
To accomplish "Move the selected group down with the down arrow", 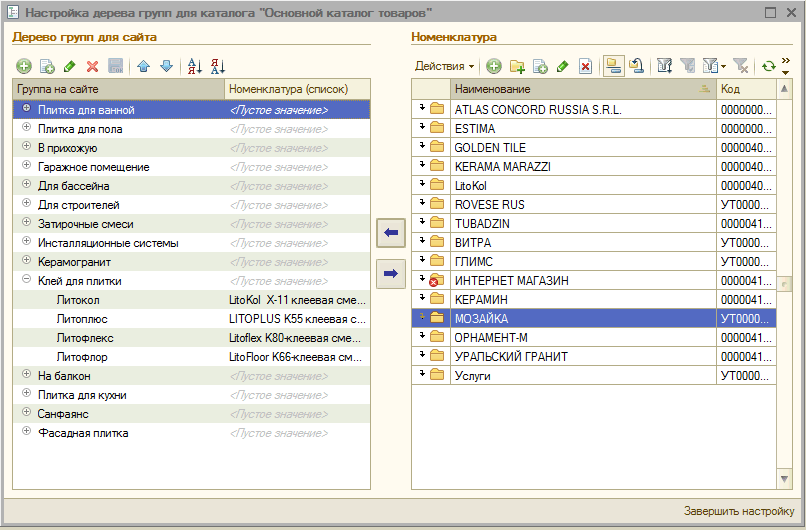I will (x=166, y=66).
